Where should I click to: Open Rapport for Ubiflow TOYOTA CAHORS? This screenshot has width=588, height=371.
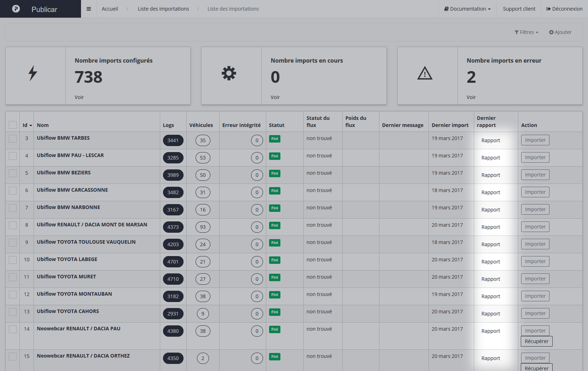point(491,314)
